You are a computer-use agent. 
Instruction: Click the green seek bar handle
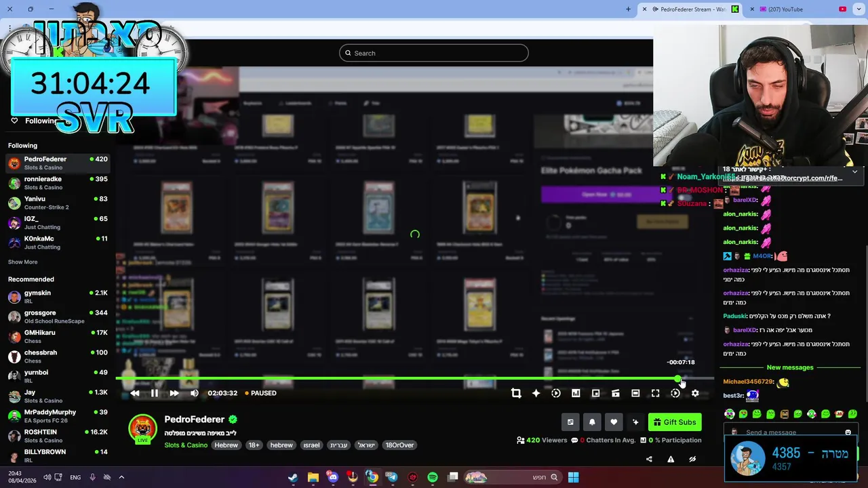(678, 378)
